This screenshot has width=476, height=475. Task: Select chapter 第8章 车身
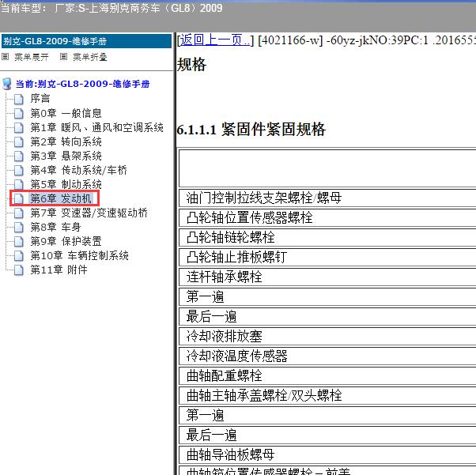click(55, 227)
